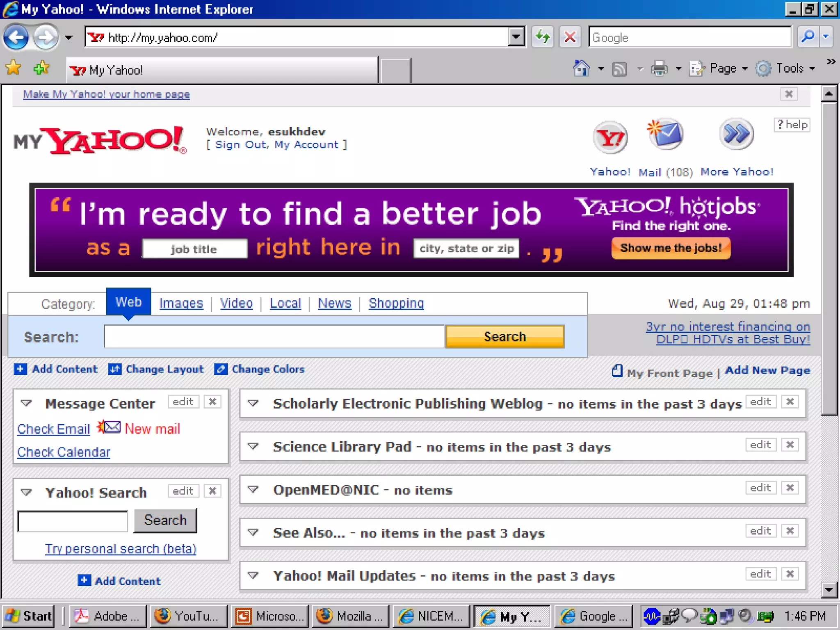The width and height of the screenshot is (840, 630).
Task: Open the Favorites Center star icon
Action: [14, 68]
